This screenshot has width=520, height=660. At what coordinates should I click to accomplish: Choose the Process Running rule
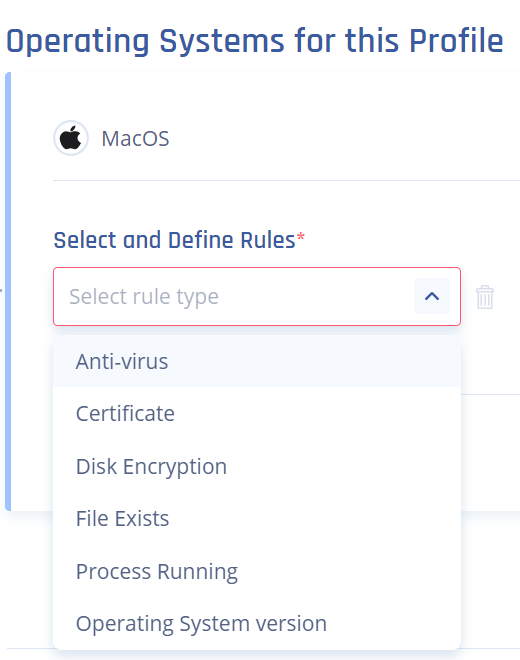257,571
